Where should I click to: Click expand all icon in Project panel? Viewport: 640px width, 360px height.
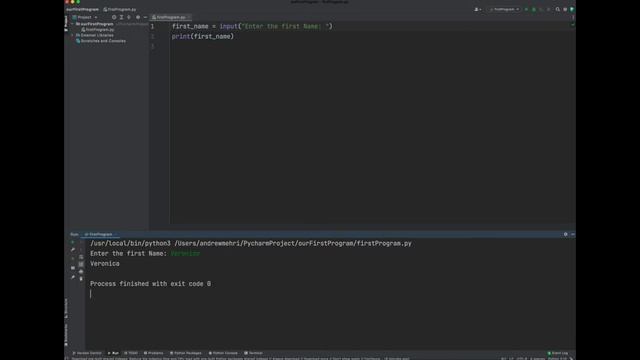121,17
